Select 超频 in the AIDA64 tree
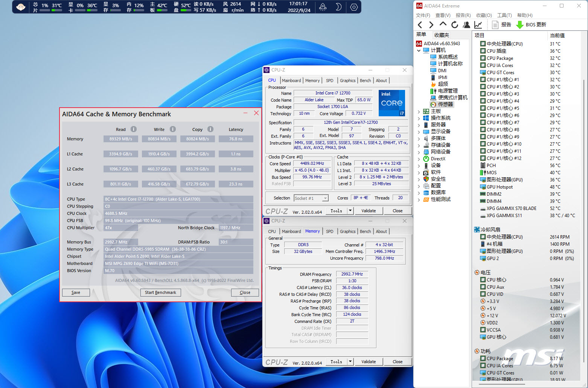 click(443, 84)
